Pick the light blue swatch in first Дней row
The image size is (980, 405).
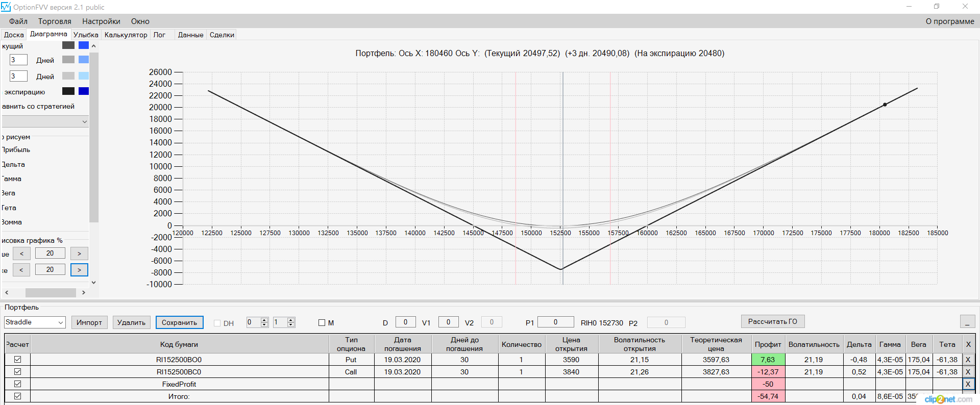pos(84,60)
